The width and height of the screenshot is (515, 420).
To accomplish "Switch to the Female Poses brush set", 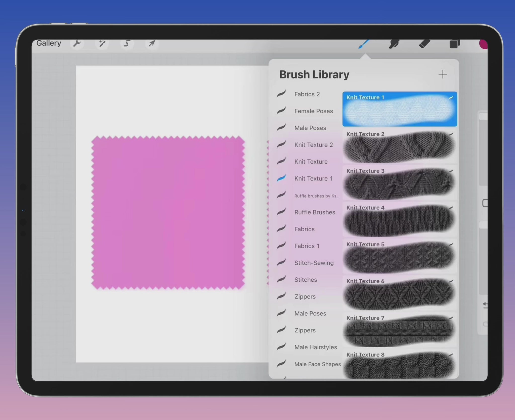I will (x=313, y=111).
